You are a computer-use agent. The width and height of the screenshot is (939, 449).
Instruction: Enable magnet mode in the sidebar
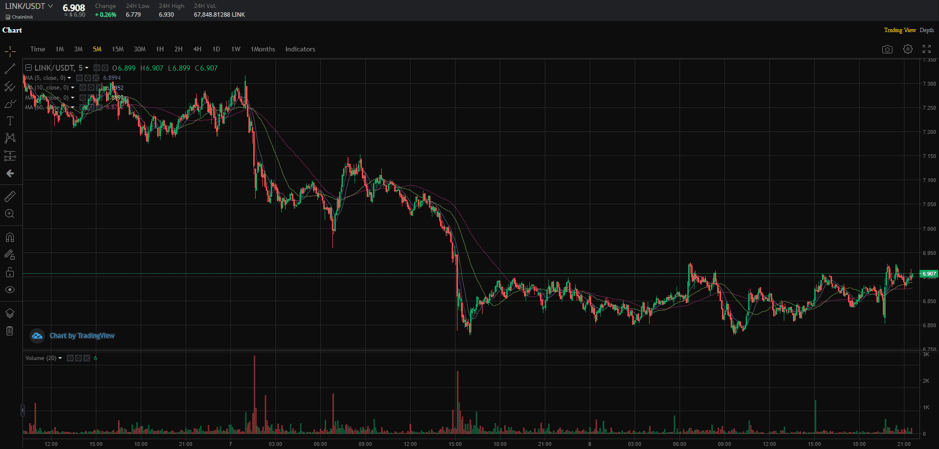[10, 238]
